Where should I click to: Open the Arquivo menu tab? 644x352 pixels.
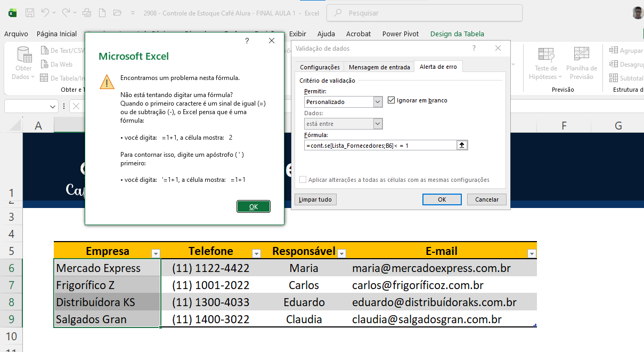pos(16,34)
